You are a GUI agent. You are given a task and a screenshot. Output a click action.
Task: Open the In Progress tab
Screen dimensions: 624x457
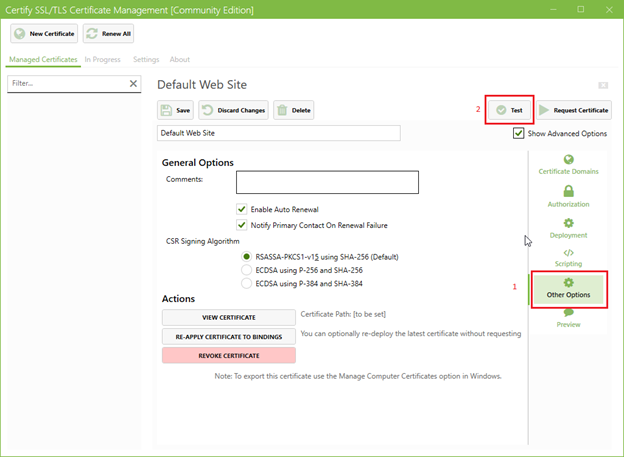pyautogui.click(x=102, y=59)
